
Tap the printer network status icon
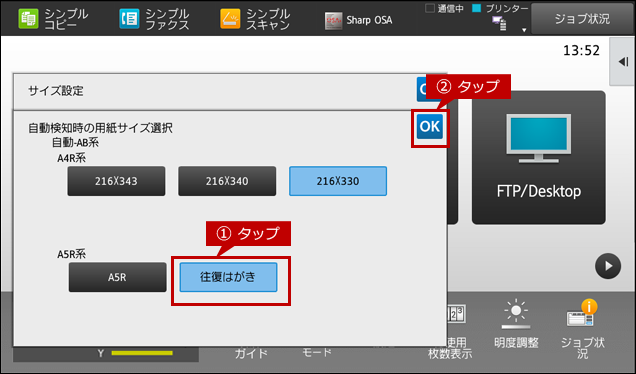pyautogui.click(x=499, y=24)
